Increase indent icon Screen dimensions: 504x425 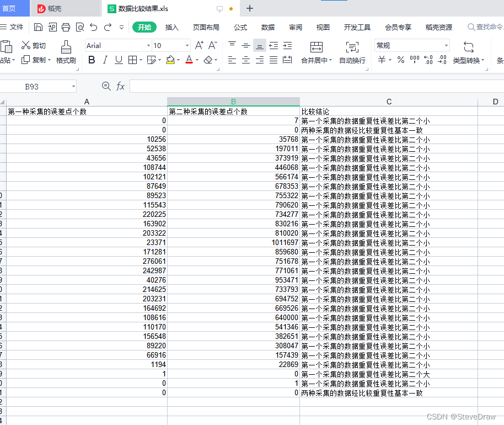point(287,45)
